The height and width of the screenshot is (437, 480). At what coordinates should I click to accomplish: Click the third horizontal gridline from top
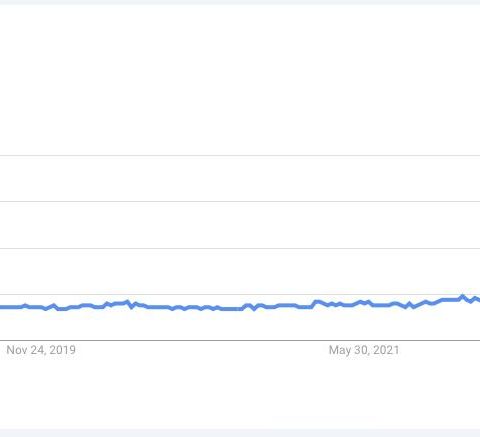[240, 248]
